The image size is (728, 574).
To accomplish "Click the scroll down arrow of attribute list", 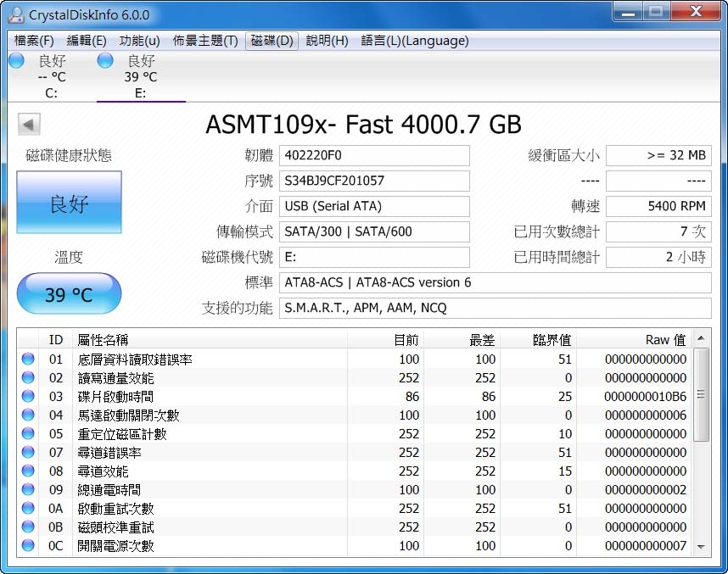I will coord(701,547).
